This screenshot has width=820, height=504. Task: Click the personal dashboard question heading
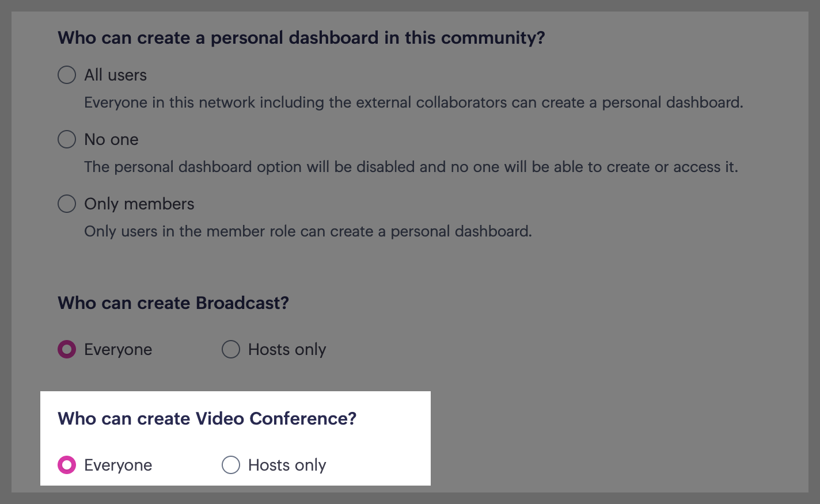(x=301, y=38)
